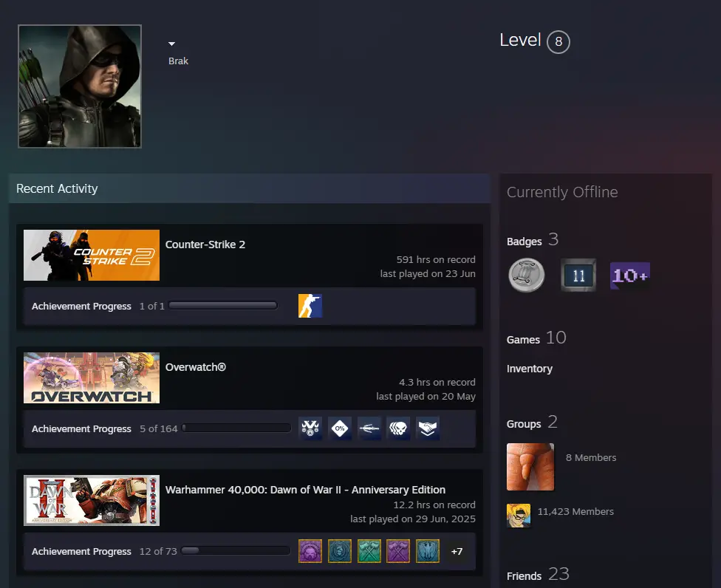Click last played on 23 Jun text

[x=428, y=273]
